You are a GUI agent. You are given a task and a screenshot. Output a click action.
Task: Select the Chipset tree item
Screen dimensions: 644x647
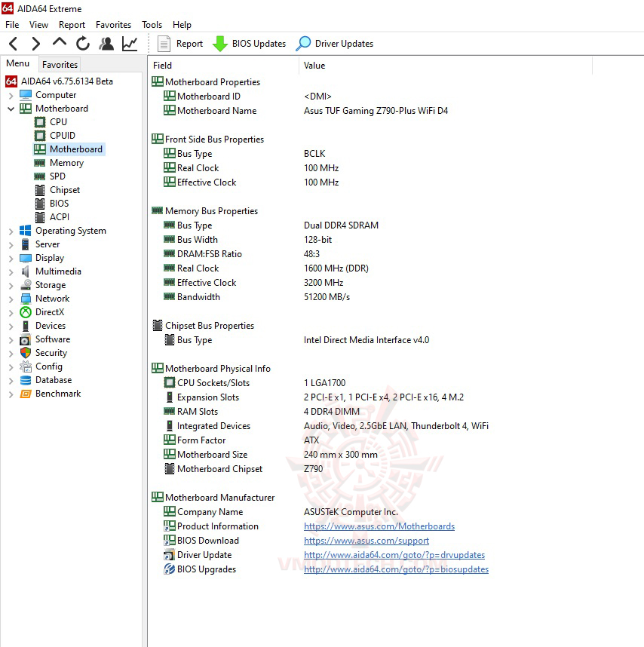(65, 190)
